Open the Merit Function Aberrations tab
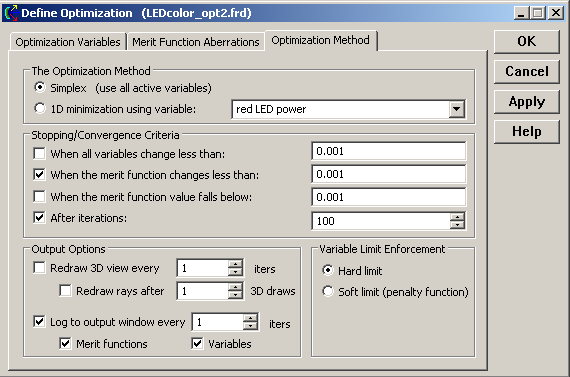570x377 pixels. [x=196, y=42]
